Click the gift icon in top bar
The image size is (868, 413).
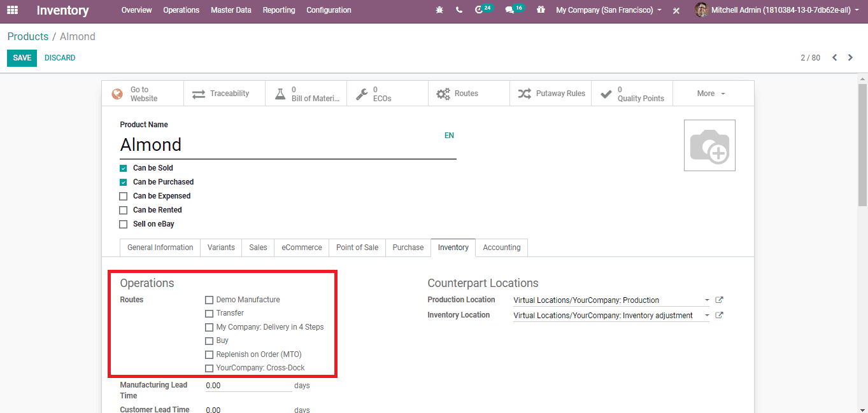(541, 10)
